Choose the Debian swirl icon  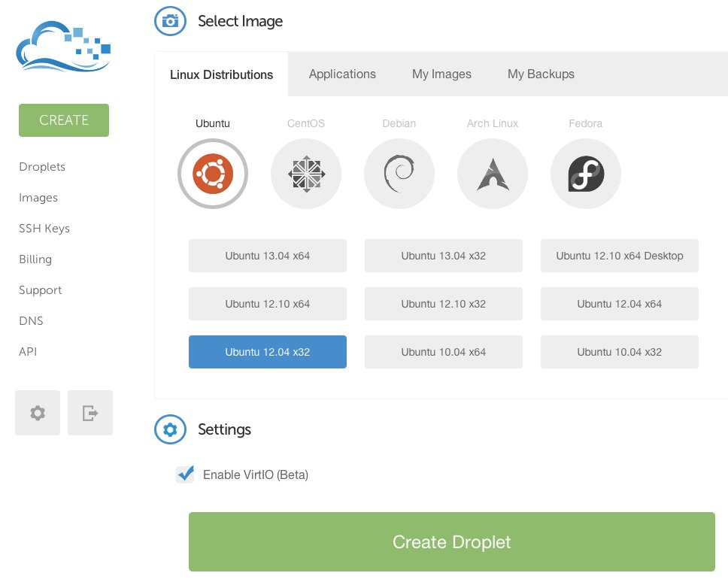point(399,174)
